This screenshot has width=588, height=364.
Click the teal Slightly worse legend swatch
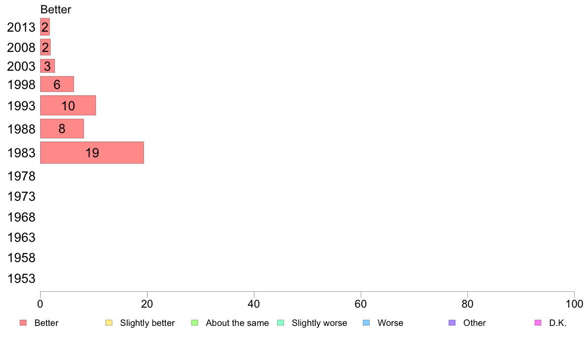pyautogui.click(x=281, y=323)
